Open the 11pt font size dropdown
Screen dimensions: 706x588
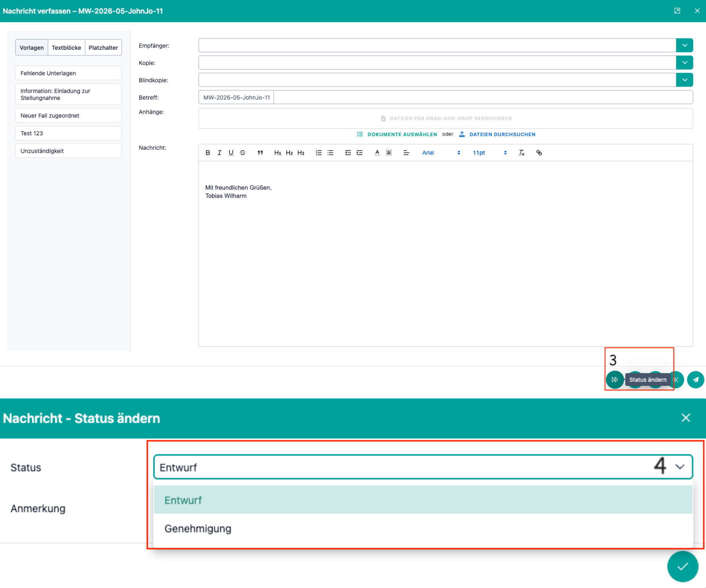[x=489, y=153]
